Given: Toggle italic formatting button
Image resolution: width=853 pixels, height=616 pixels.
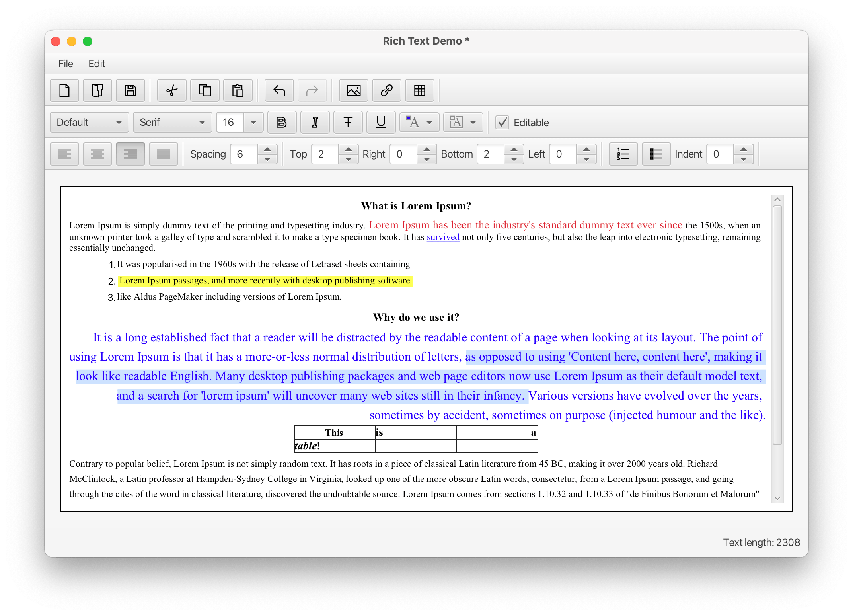Looking at the screenshot, I should tap(315, 122).
